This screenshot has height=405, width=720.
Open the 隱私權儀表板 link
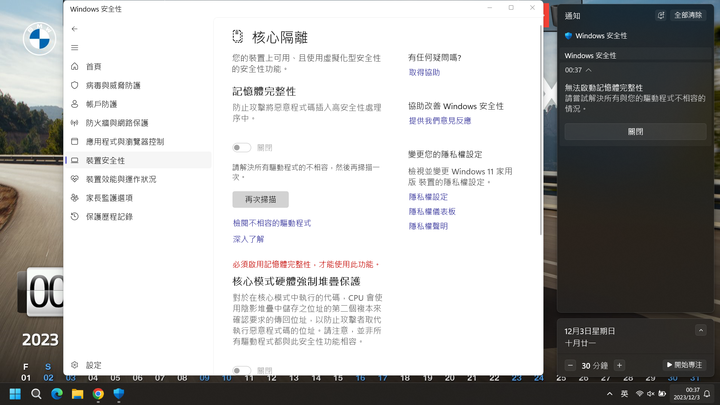[x=432, y=212]
